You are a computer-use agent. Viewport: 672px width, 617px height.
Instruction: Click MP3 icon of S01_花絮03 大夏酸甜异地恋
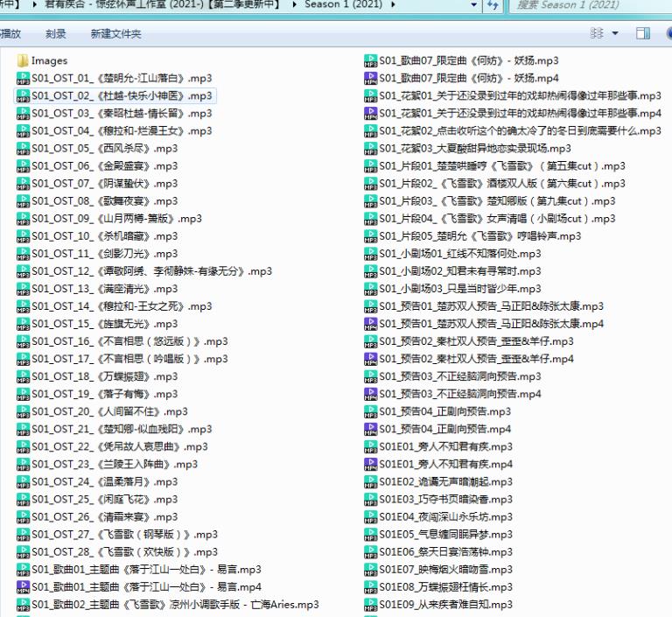pyautogui.click(x=370, y=149)
